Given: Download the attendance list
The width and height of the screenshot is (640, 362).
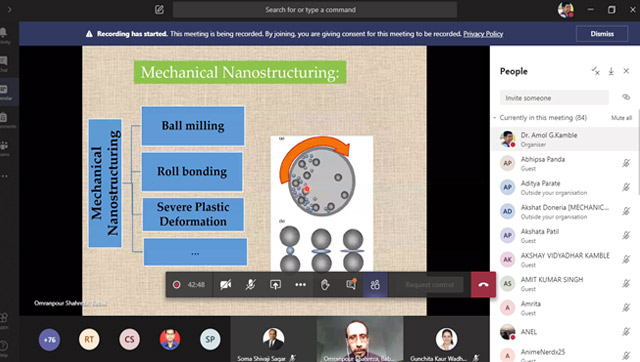Looking at the screenshot, I should tap(611, 71).
